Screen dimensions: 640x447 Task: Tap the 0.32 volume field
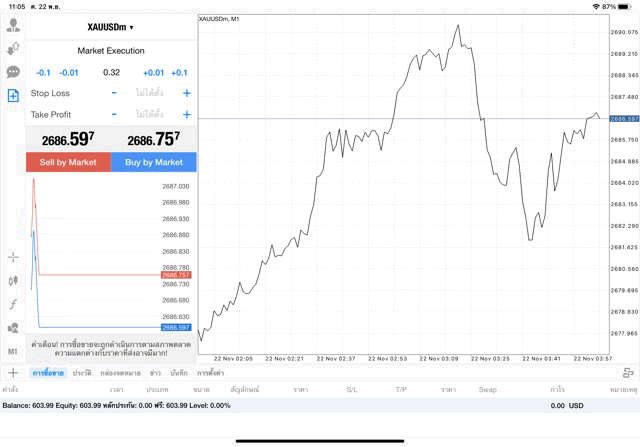pyautogui.click(x=111, y=73)
